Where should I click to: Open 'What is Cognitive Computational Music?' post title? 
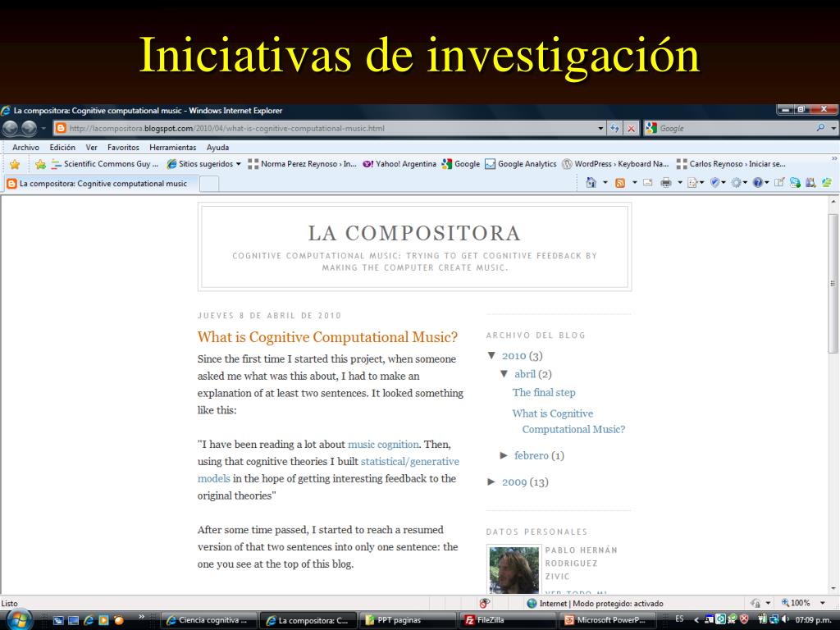coord(327,337)
